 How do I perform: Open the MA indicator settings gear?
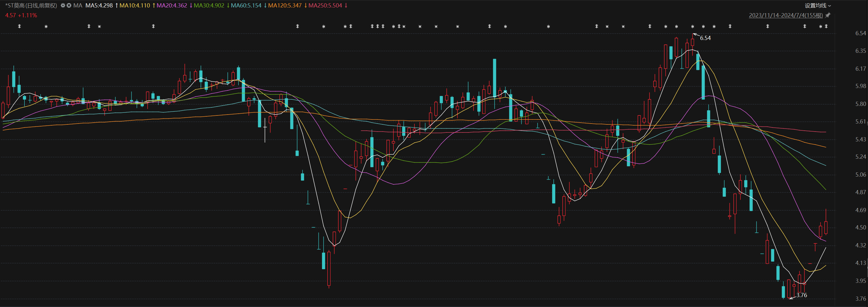63,5
